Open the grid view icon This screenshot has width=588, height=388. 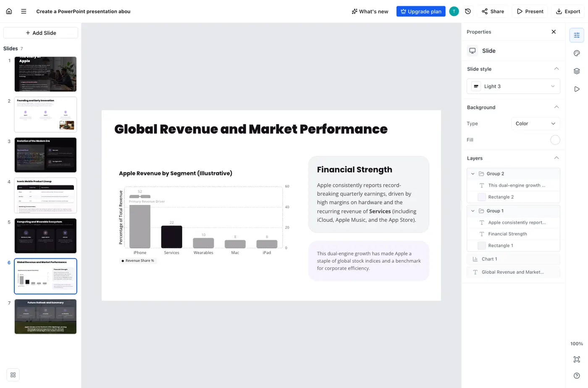click(x=13, y=375)
